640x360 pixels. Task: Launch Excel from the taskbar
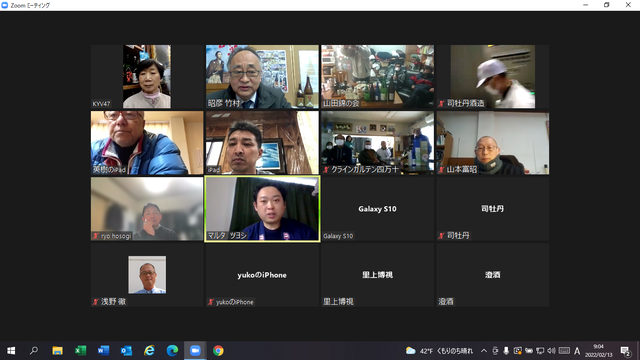coord(80,351)
